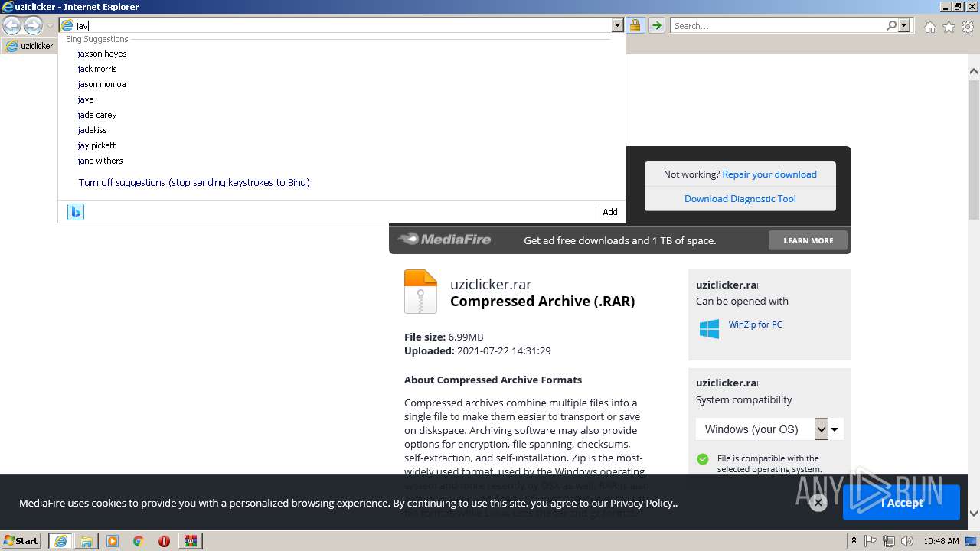This screenshot has width=980, height=551.
Task: Click the browser Forward arrow button
Action: 33,25
